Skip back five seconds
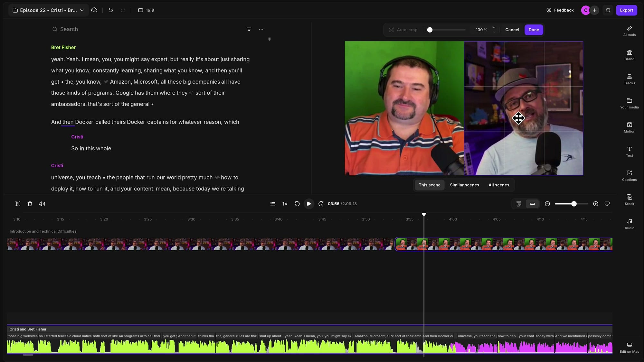This screenshot has width=644, height=362. coord(297,204)
